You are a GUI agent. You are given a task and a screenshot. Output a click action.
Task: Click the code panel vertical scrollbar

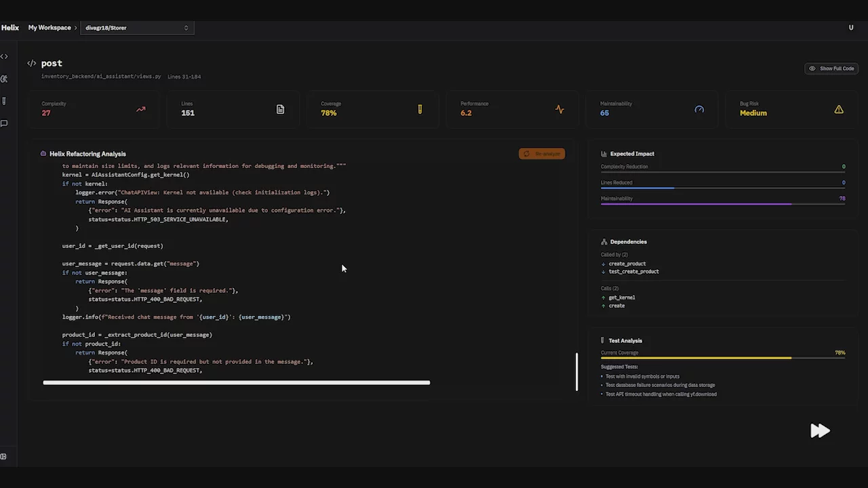tap(577, 371)
